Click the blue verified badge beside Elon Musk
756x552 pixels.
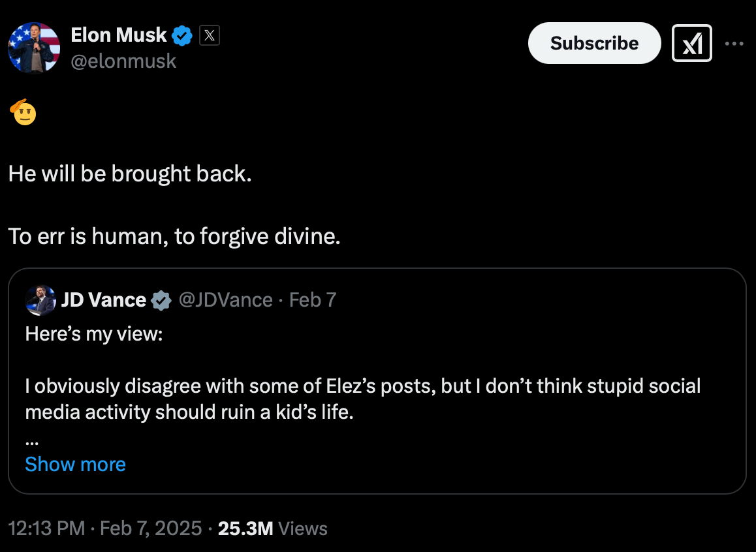point(181,36)
